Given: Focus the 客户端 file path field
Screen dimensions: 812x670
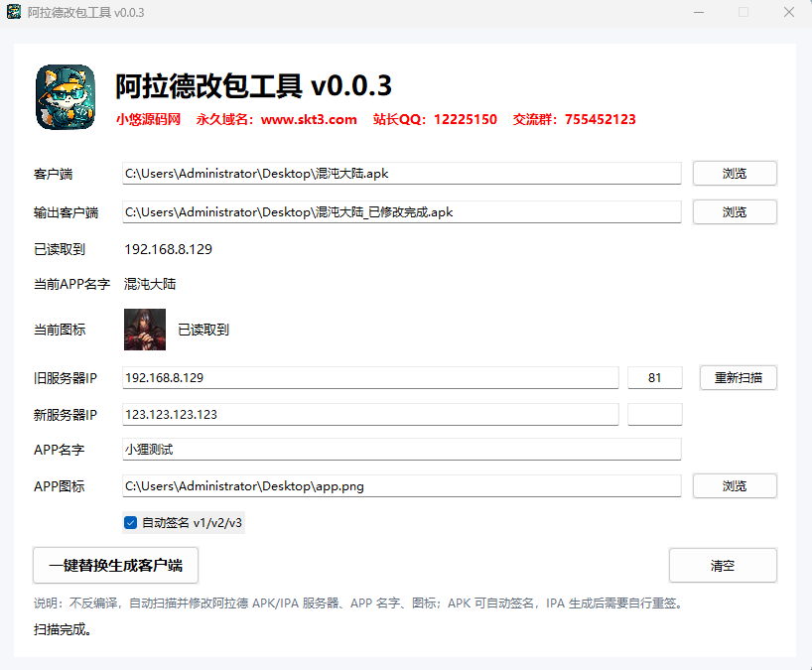Looking at the screenshot, I should pyautogui.click(x=402, y=174).
